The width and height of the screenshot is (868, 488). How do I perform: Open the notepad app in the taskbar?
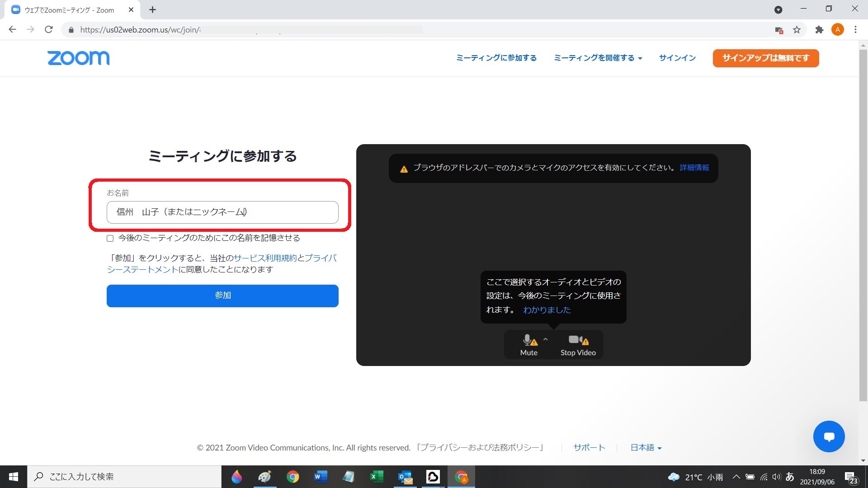pos(349,477)
